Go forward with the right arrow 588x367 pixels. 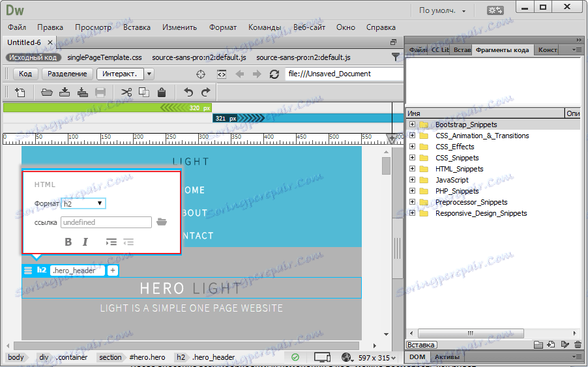(257, 74)
